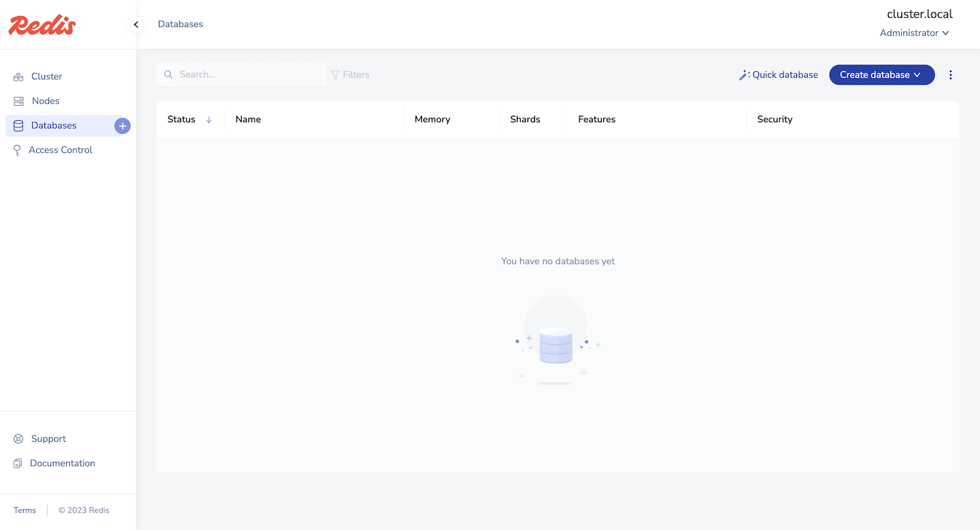Click the Quick database button
The height and width of the screenshot is (530, 980).
(778, 75)
